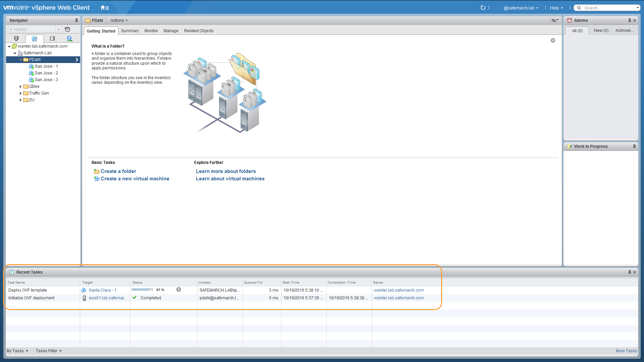Click the Work In Progress panel icon

coord(570,146)
